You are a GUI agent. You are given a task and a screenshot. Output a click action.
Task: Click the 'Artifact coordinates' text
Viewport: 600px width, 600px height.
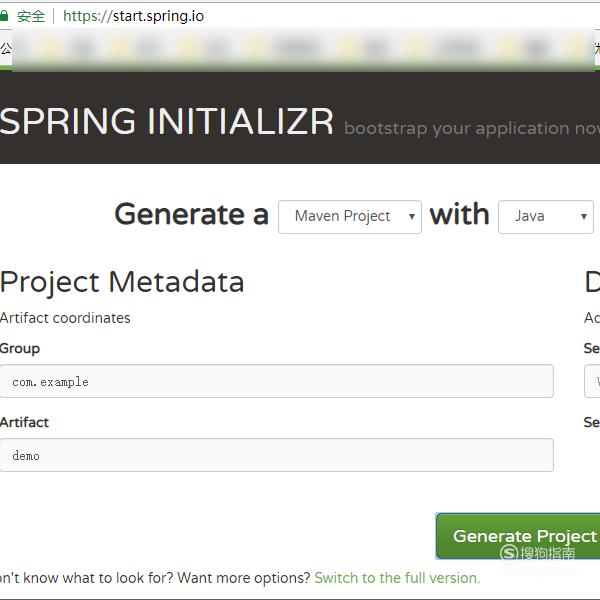click(x=65, y=318)
